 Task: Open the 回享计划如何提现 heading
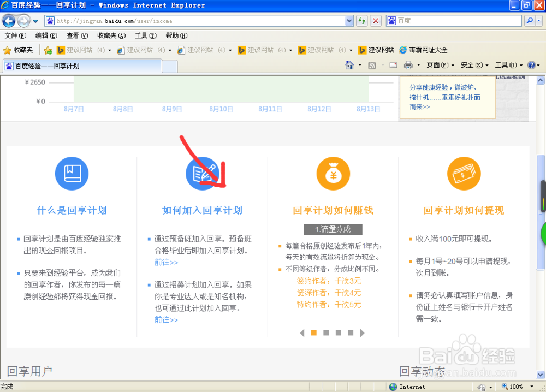click(x=464, y=211)
